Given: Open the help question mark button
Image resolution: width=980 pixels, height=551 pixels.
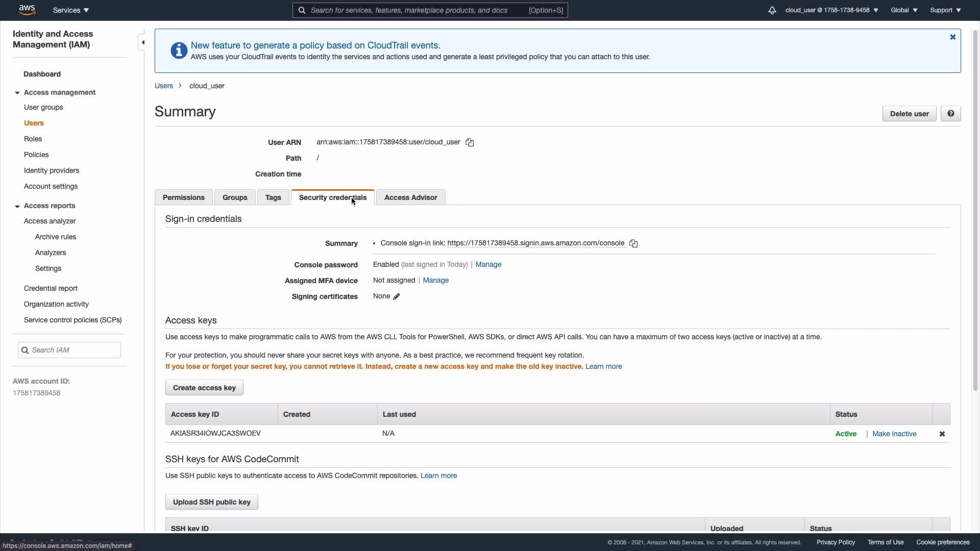Looking at the screenshot, I should [950, 114].
